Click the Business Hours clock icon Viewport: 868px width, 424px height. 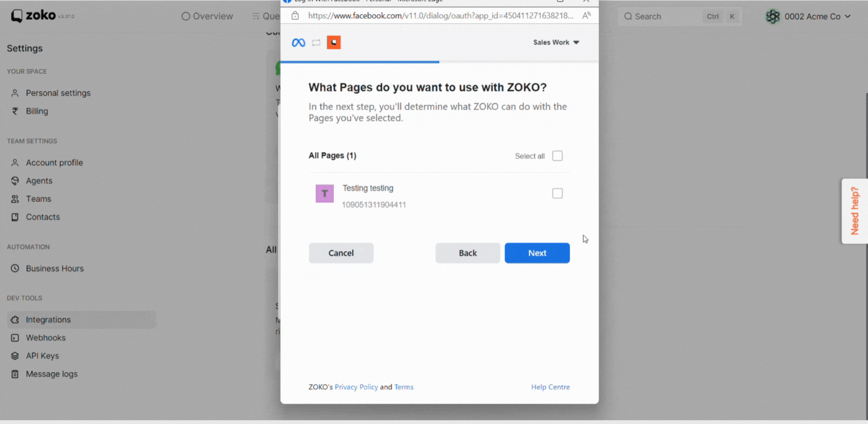click(15, 269)
